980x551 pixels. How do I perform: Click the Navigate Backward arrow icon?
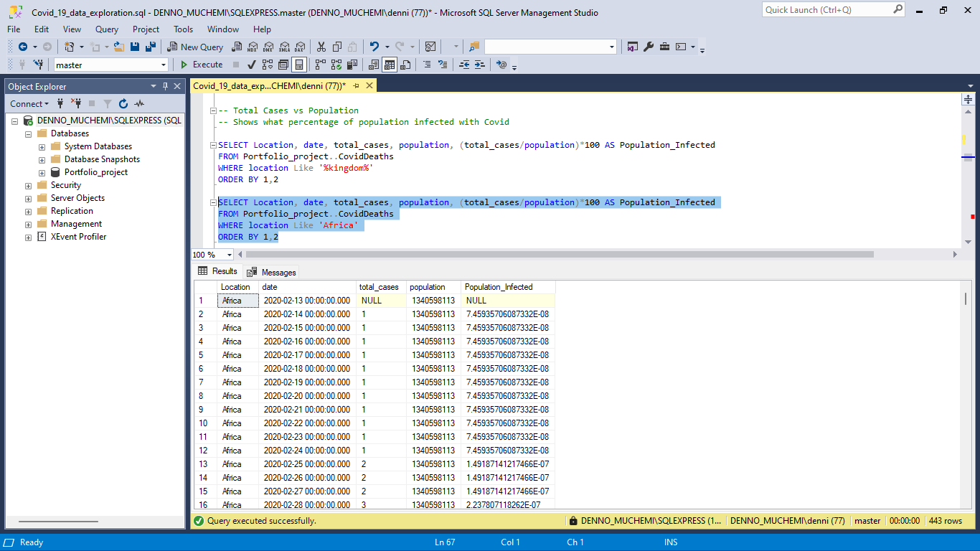[x=23, y=47]
